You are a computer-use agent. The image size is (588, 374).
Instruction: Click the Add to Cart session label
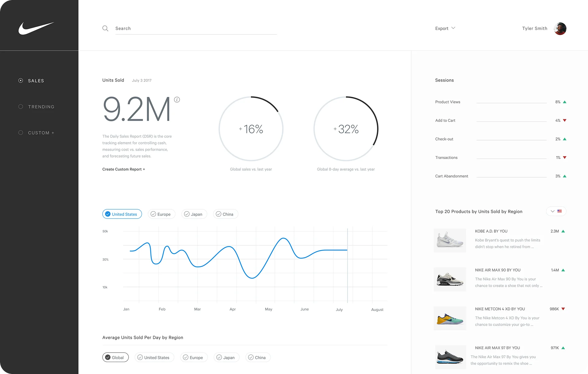pyautogui.click(x=445, y=121)
